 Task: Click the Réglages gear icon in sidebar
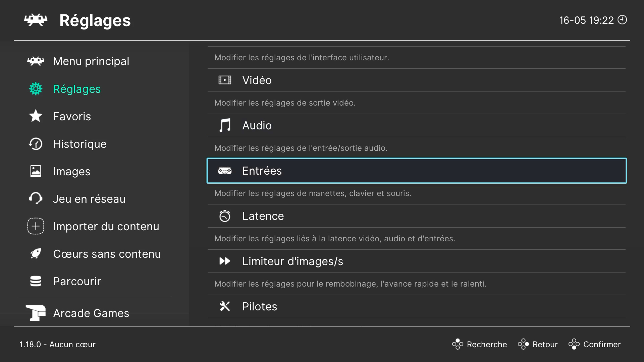point(36,89)
